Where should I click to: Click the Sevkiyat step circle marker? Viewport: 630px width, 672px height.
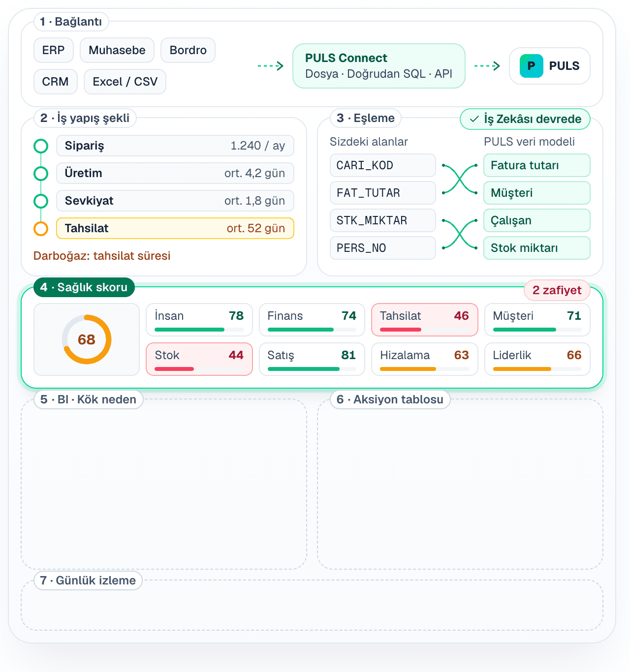tap(41, 201)
